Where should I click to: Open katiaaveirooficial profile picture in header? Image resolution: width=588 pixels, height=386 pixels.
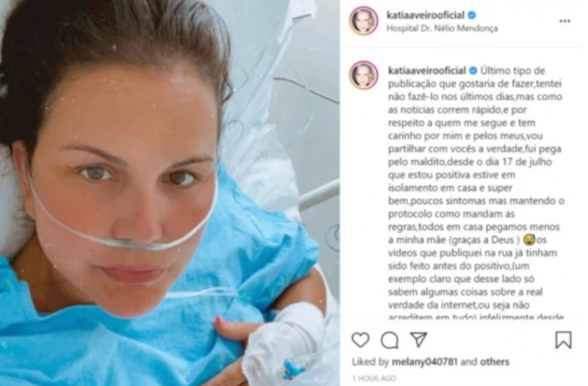click(363, 20)
